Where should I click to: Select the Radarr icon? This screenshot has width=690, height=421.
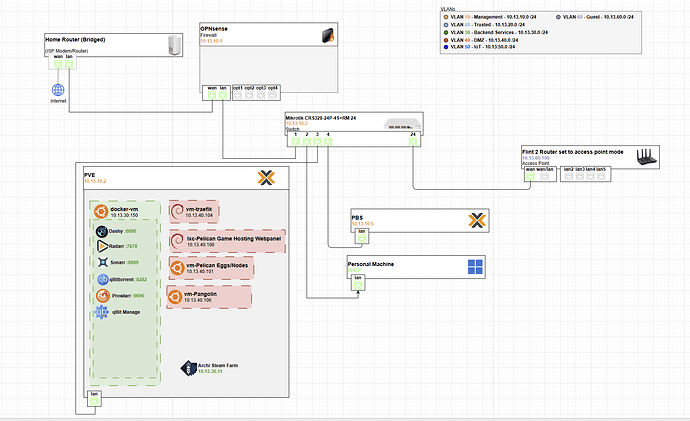(102, 245)
